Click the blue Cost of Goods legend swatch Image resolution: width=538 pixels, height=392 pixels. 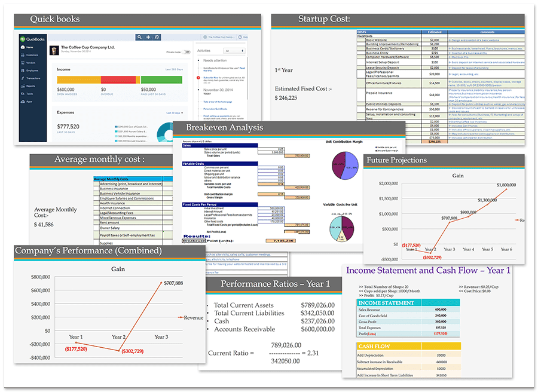tap(116, 125)
